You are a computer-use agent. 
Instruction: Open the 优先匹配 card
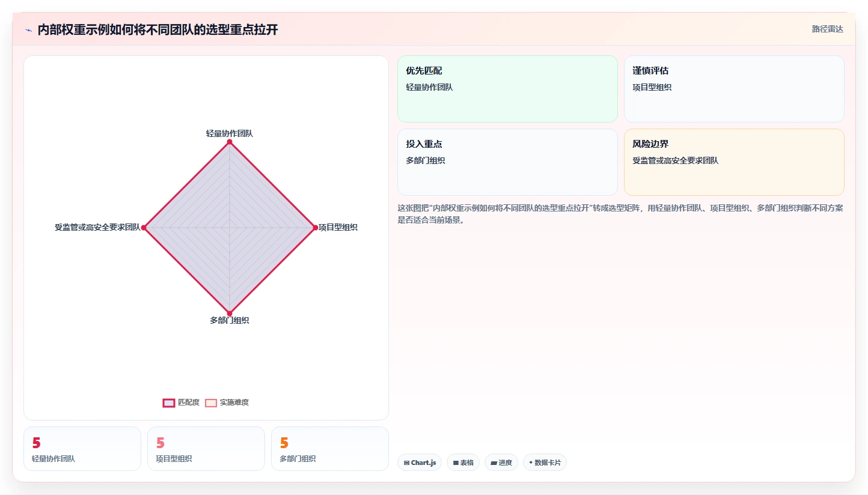[x=507, y=89]
